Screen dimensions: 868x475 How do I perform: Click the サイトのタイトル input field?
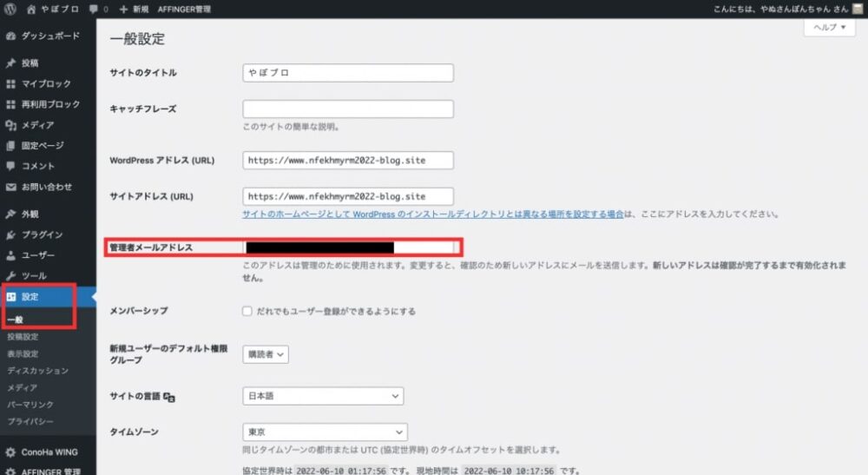point(348,73)
